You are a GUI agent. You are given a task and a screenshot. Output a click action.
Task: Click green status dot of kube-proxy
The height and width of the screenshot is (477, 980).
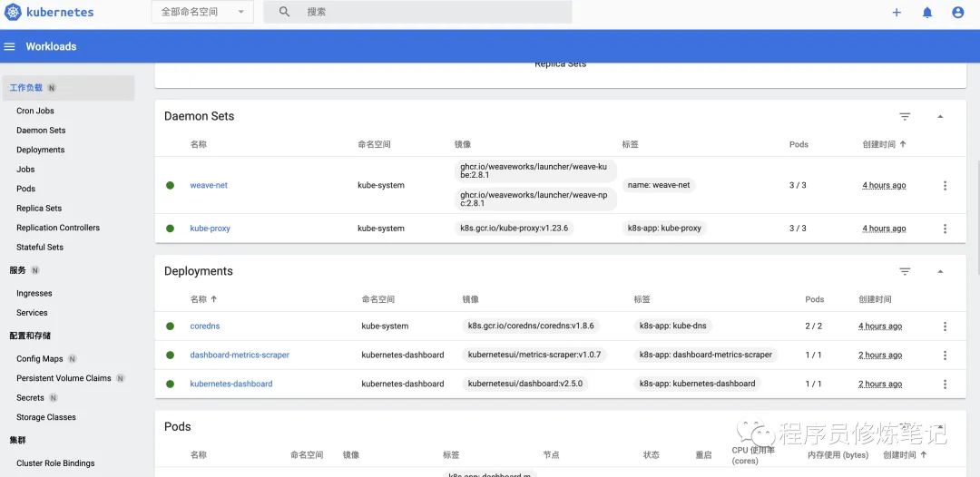[170, 229]
